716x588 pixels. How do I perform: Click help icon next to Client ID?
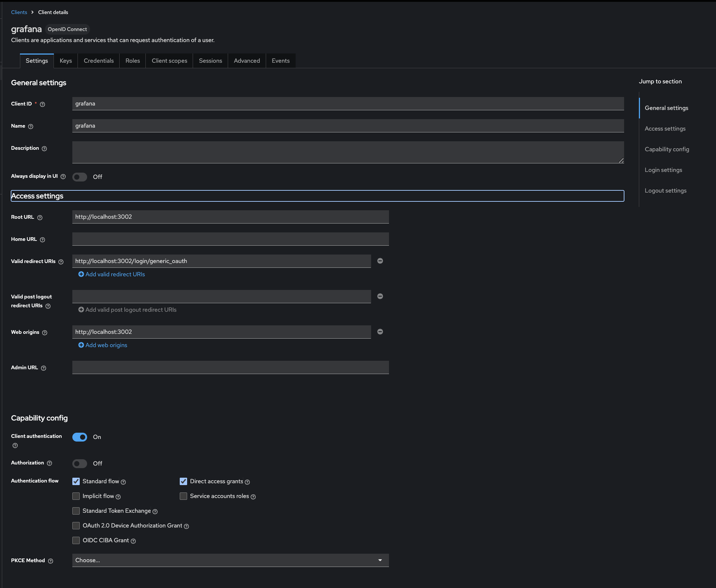click(42, 104)
